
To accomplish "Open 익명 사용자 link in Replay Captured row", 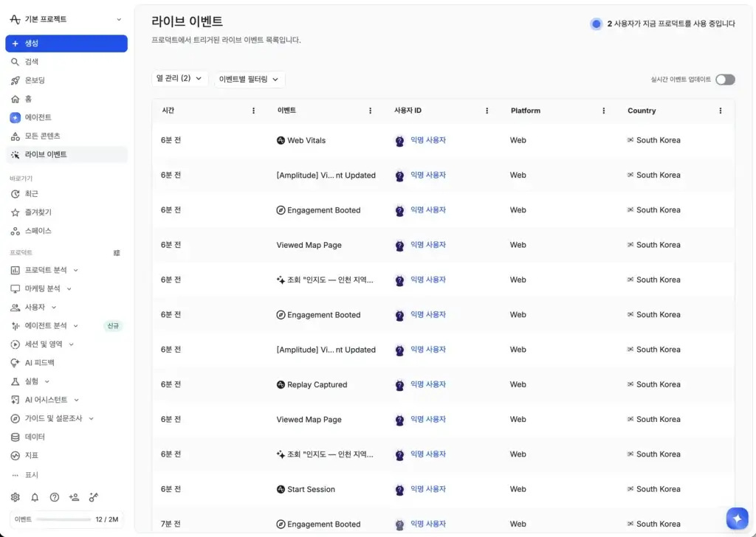I will [x=428, y=384].
